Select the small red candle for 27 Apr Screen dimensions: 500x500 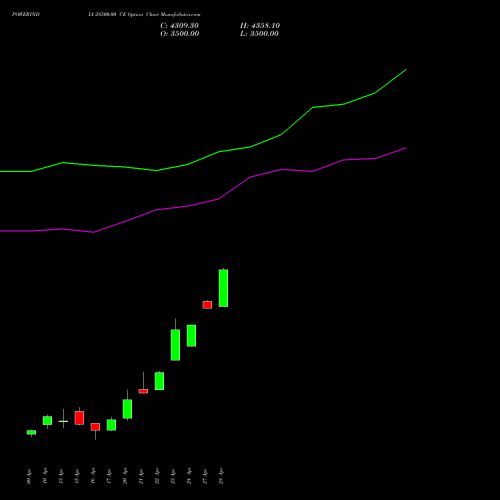click(x=207, y=305)
